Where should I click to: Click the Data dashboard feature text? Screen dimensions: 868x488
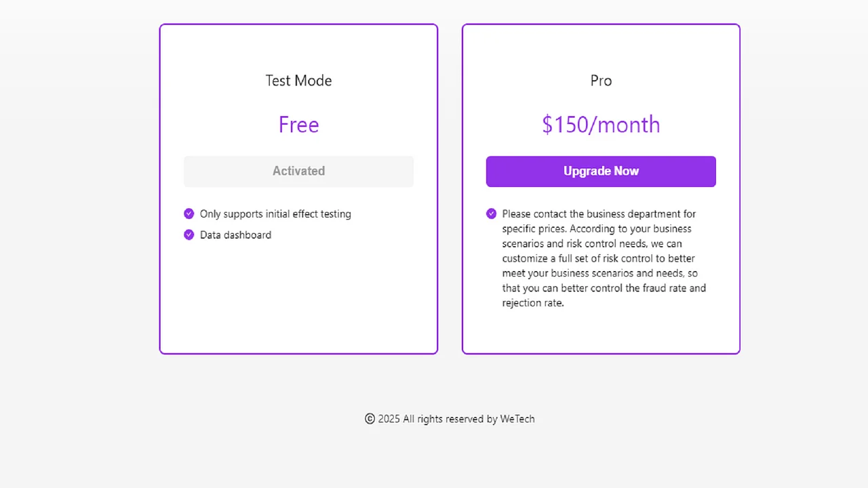click(235, 235)
